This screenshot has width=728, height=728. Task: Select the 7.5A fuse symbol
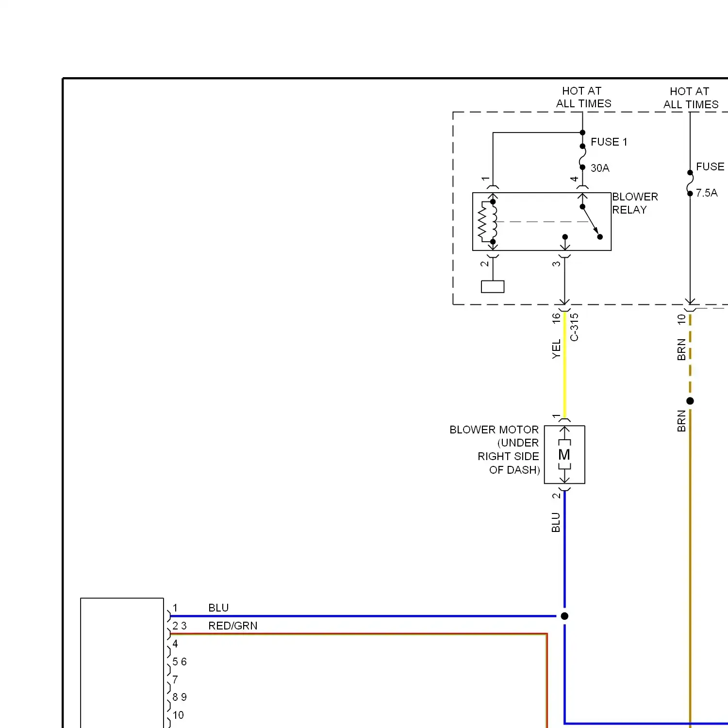click(x=690, y=183)
